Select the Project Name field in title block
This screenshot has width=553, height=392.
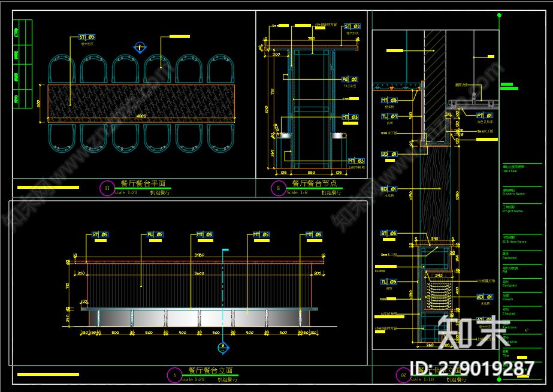point(513,210)
